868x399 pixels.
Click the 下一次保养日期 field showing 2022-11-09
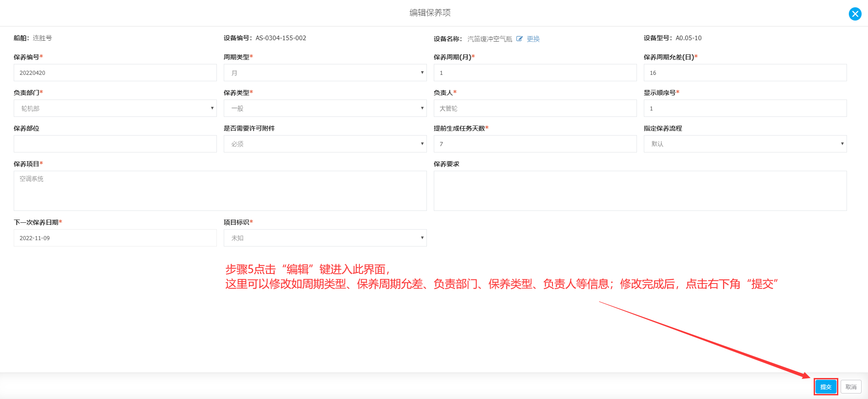point(115,238)
